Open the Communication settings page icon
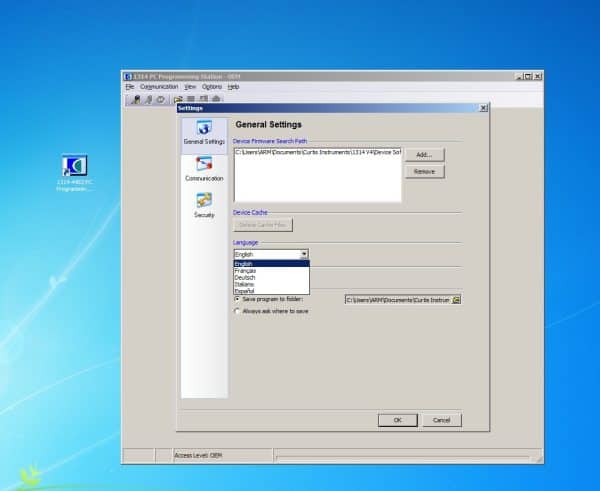 [x=204, y=169]
